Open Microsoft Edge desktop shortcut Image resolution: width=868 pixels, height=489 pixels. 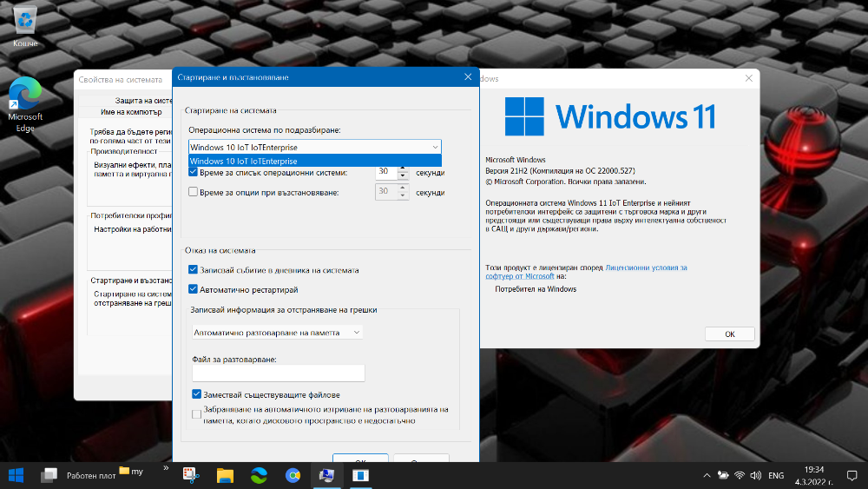point(25,104)
